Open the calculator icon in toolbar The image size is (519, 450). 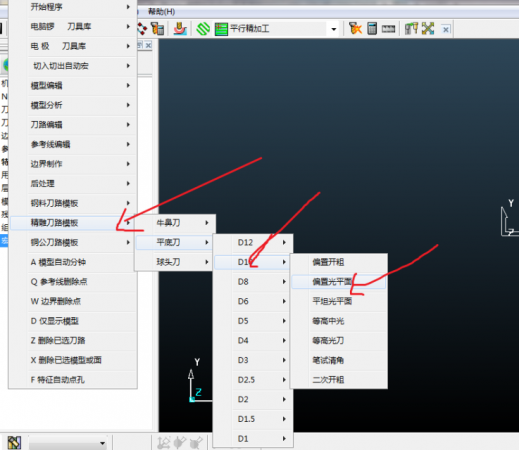[x=372, y=29]
